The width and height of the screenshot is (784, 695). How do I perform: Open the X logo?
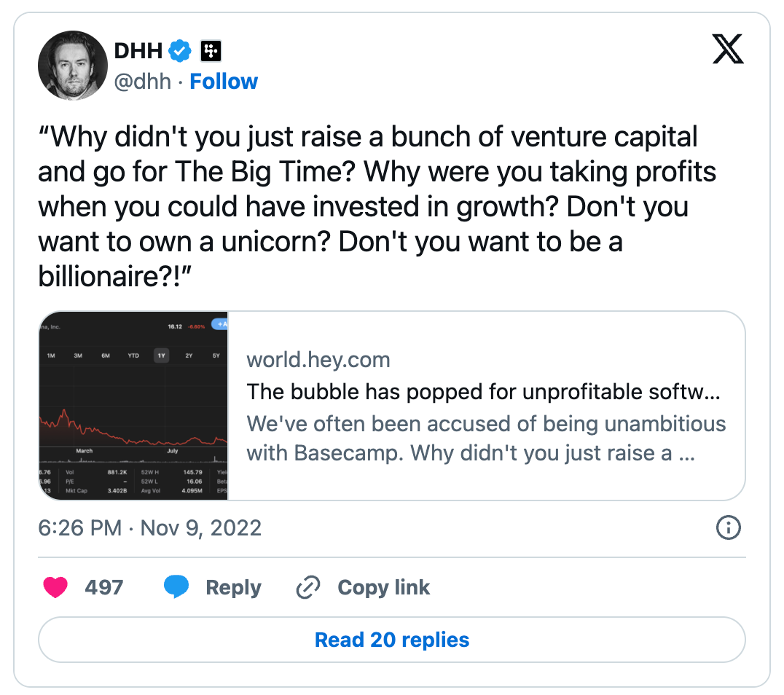(x=727, y=50)
